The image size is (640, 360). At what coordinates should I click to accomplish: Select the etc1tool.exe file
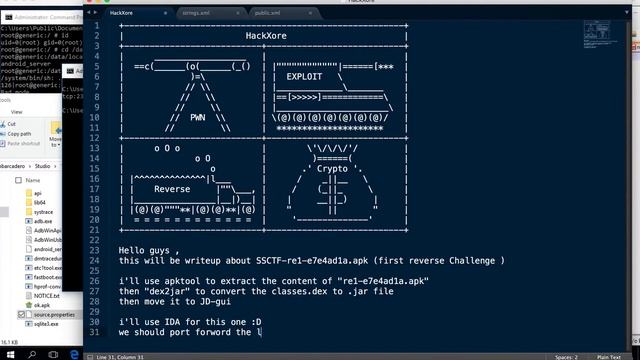pyautogui.click(x=43, y=268)
